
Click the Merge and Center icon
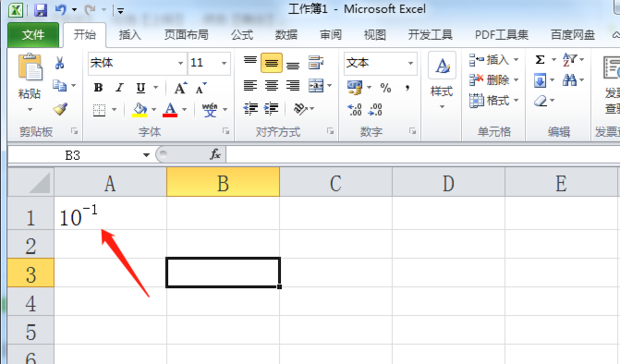pos(316,86)
